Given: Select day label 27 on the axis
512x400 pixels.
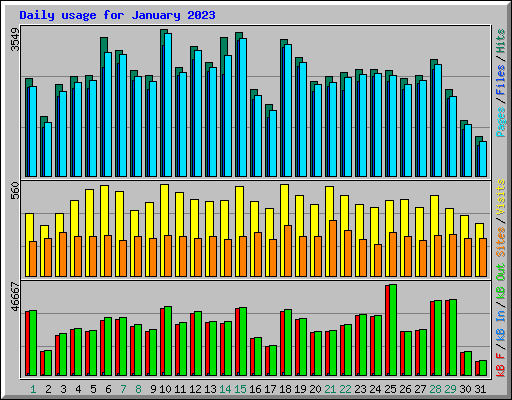Looking at the screenshot, I should (420, 389).
